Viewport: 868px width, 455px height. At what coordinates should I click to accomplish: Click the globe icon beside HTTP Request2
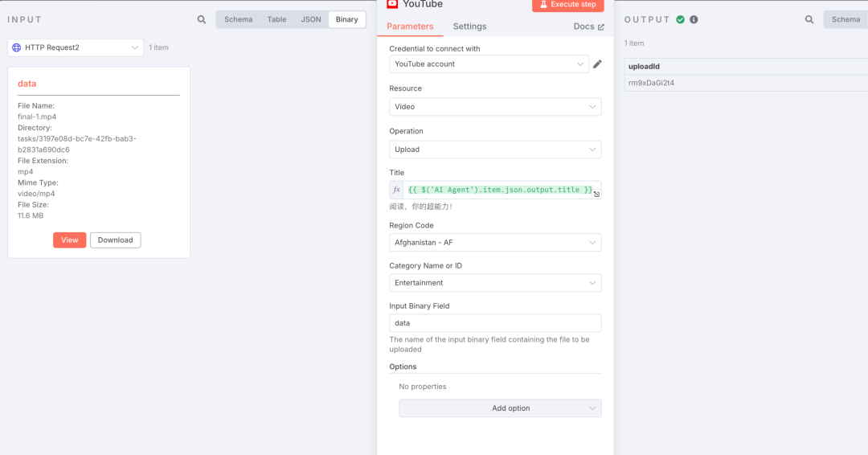pyautogui.click(x=17, y=47)
